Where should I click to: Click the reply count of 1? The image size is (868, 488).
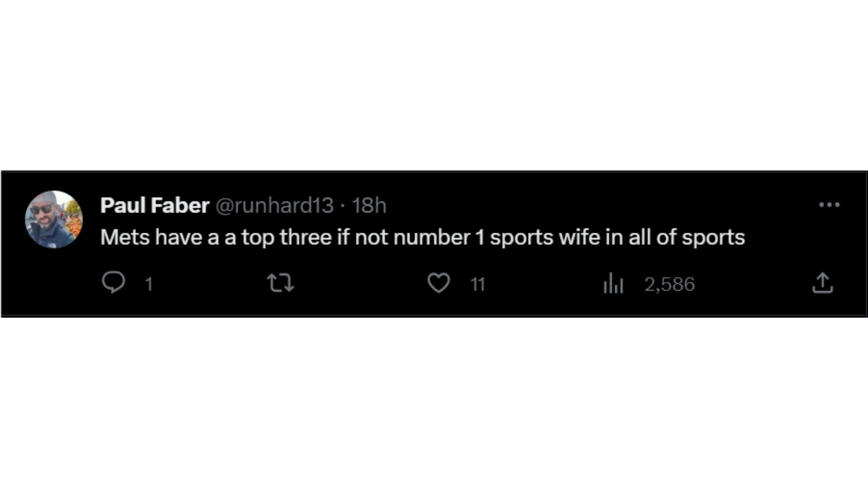tap(149, 285)
